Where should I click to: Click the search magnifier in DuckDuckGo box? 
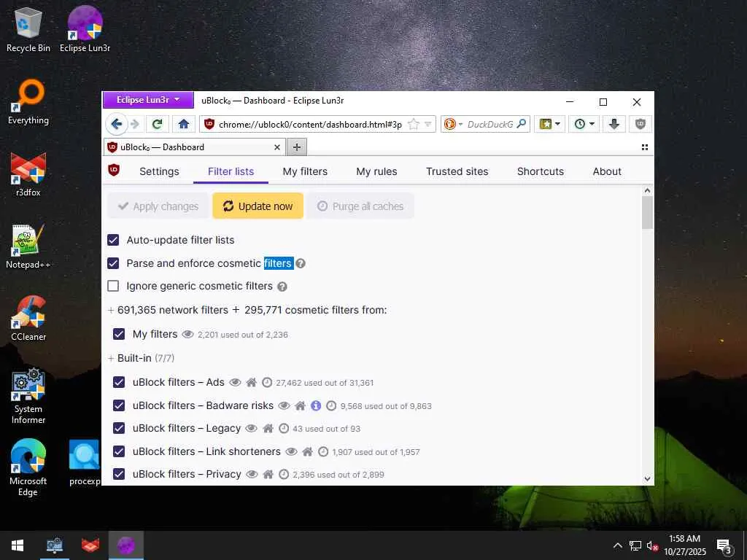click(x=522, y=124)
